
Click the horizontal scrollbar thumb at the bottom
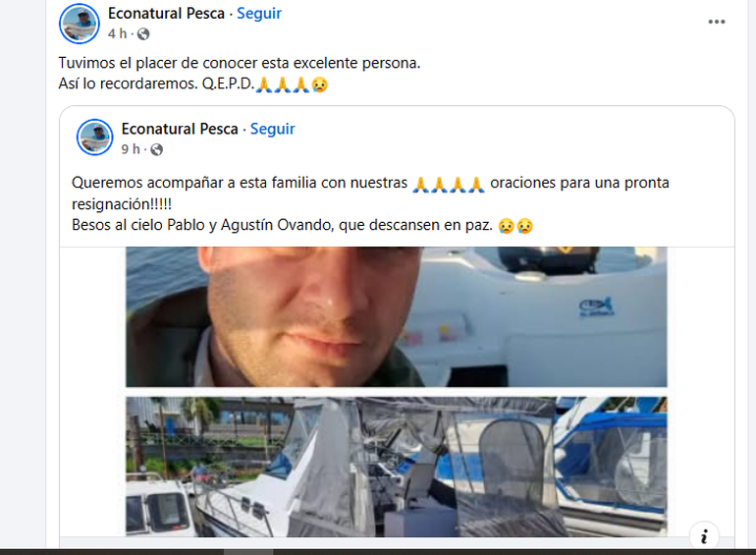[248, 552]
